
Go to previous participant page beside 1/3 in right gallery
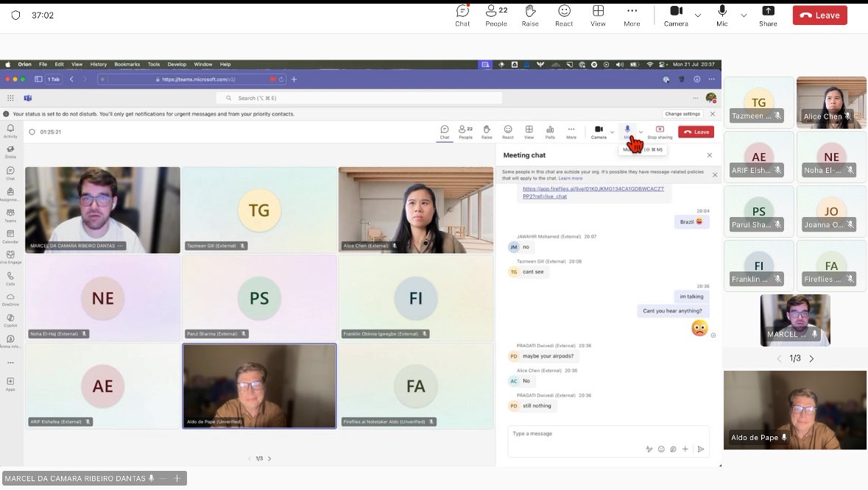[780, 359]
